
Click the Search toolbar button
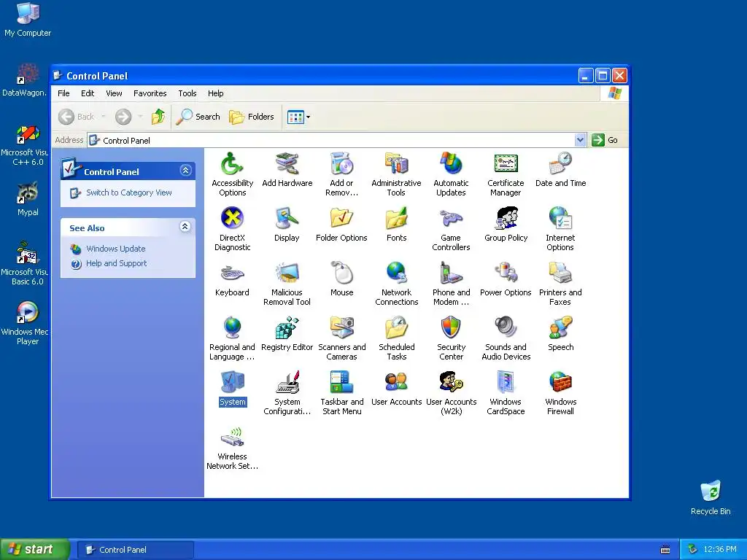[198, 117]
